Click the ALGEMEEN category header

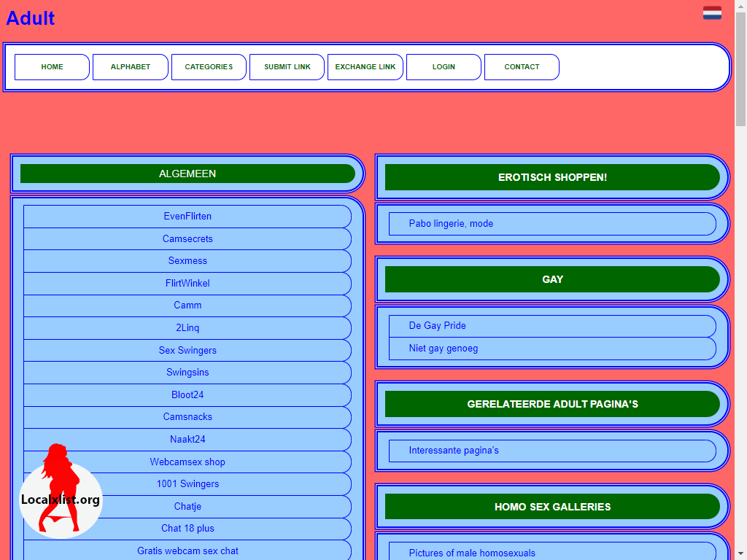point(187,174)
